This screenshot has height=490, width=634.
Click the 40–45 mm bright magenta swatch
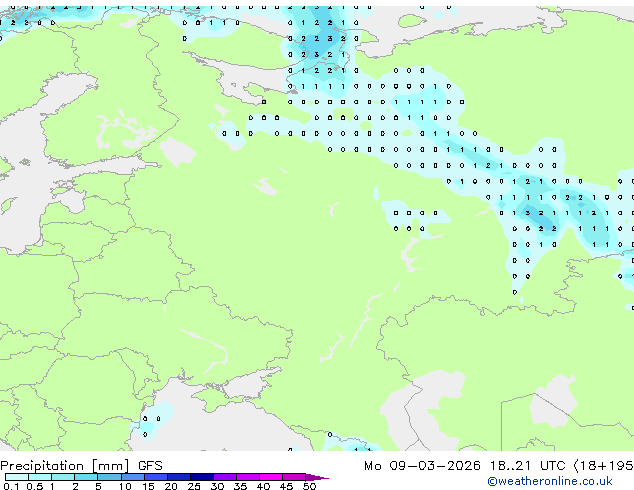271,477
